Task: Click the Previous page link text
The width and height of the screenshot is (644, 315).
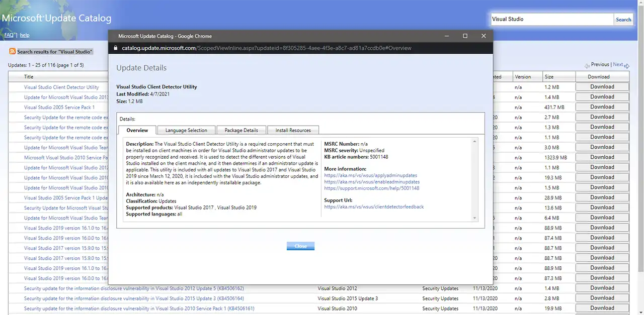Action: pyautogui.click(x=600, y=64)
